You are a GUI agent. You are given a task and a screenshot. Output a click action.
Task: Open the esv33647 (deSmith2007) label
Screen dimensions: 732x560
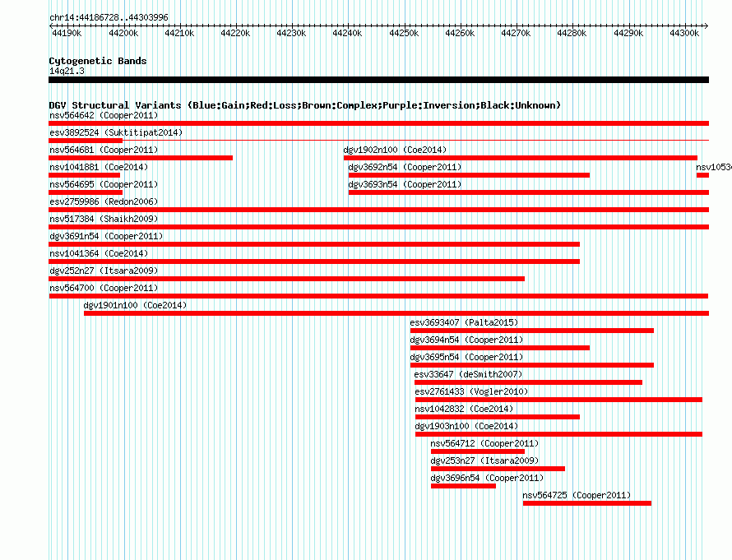468,374
